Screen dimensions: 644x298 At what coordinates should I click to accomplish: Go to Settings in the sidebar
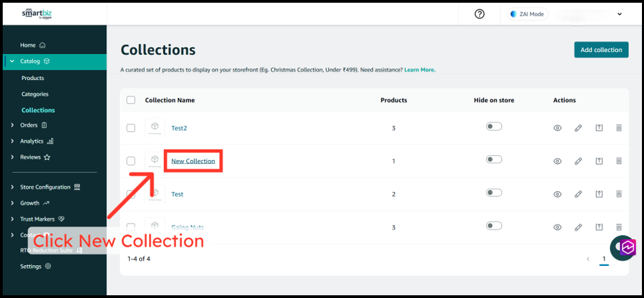click(x=31, y=266)
